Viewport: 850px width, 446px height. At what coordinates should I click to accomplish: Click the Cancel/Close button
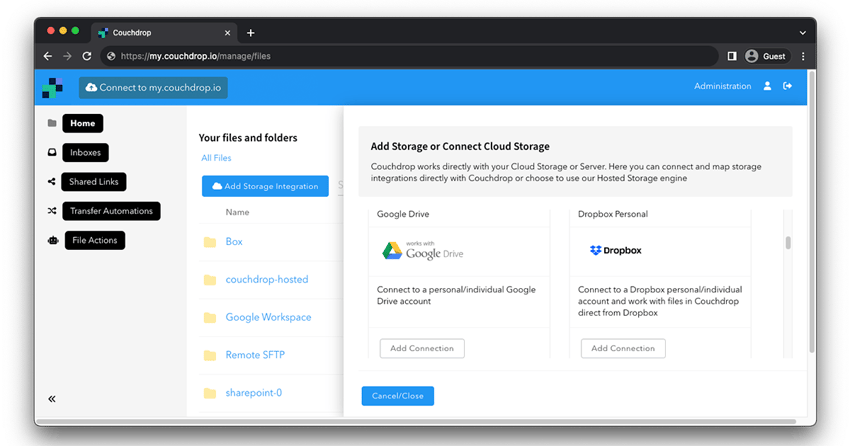398,396
